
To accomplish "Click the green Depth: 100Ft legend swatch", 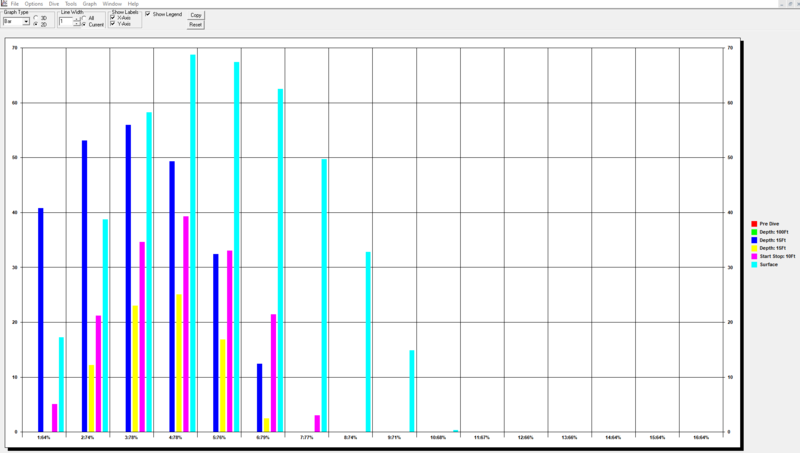I will coord(754,232).
